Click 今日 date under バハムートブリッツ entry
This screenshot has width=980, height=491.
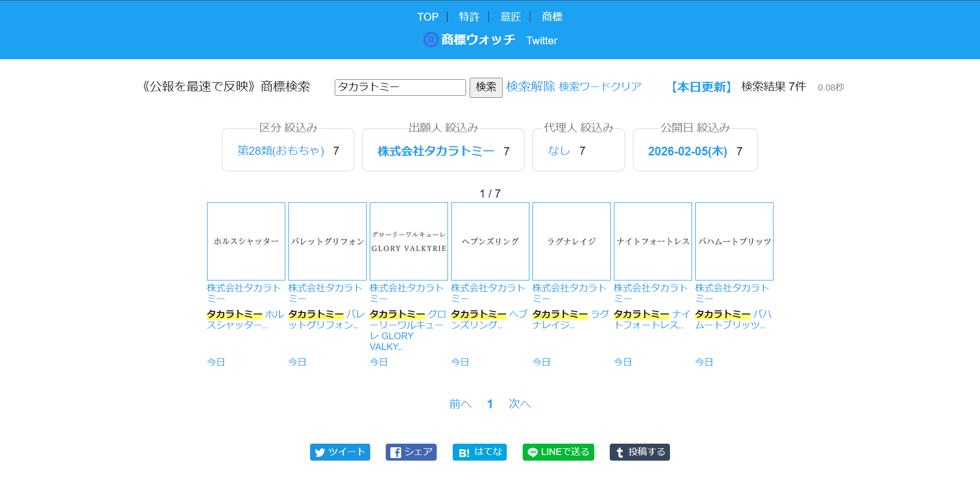pyautogui.click(x=704, y=362)
